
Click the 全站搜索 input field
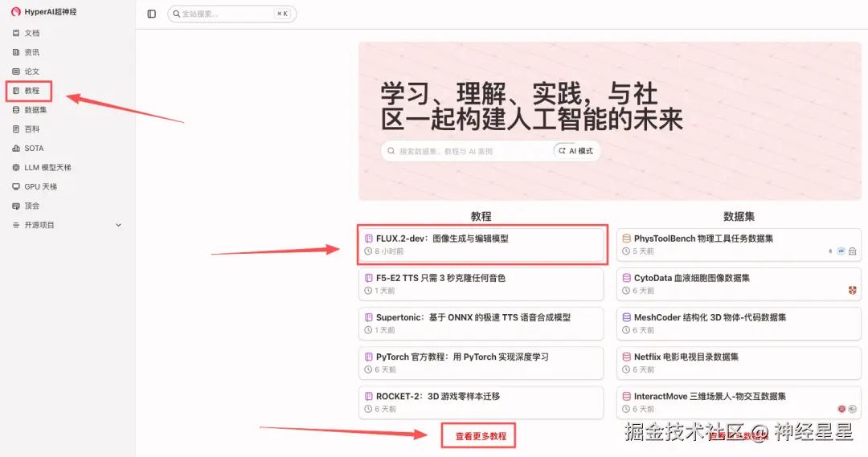pyautogui.click(x=232, y=14)
